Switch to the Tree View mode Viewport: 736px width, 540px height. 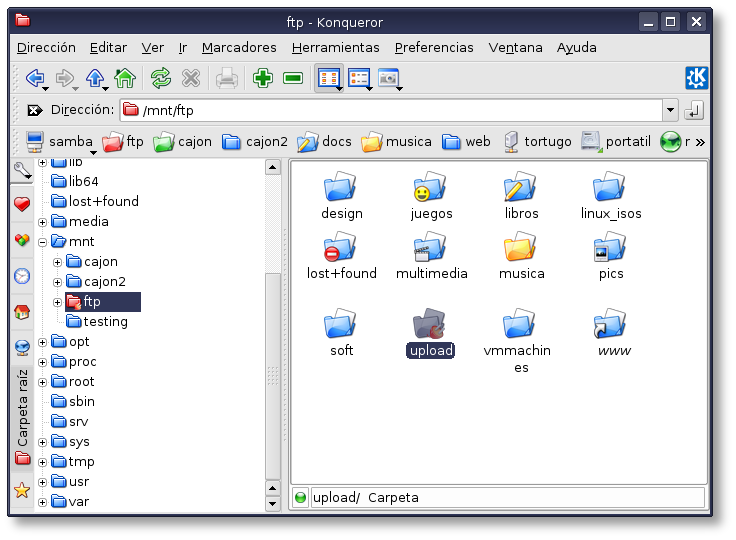(359, 78)
